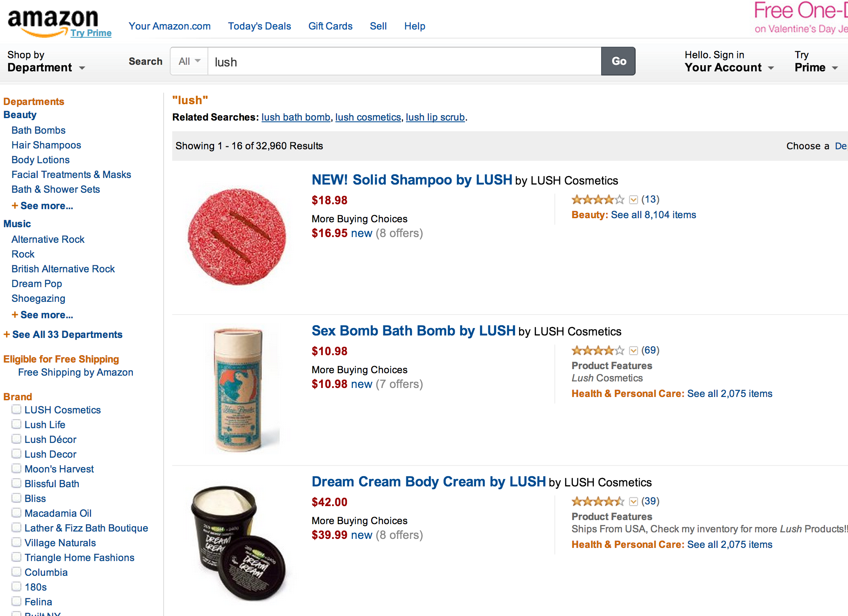Open the All search category dropdown
This screenshot has width=848, height=616.
[189, 62]
